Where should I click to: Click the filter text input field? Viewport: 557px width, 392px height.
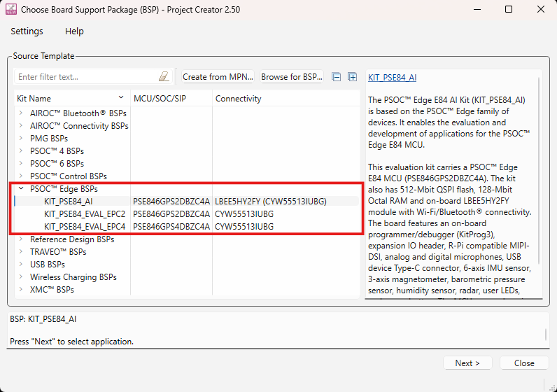(84, 77)
